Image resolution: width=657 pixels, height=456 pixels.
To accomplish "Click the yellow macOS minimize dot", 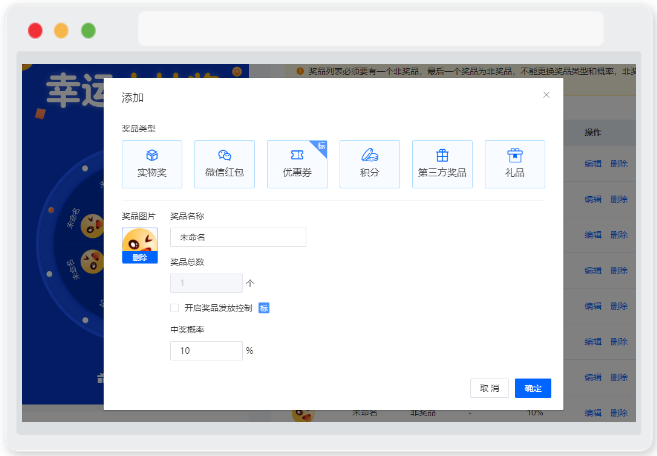I will [61, 31].
